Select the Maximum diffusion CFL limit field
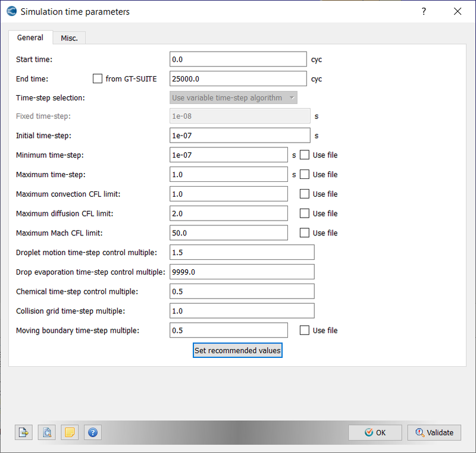 coord(228,213)
